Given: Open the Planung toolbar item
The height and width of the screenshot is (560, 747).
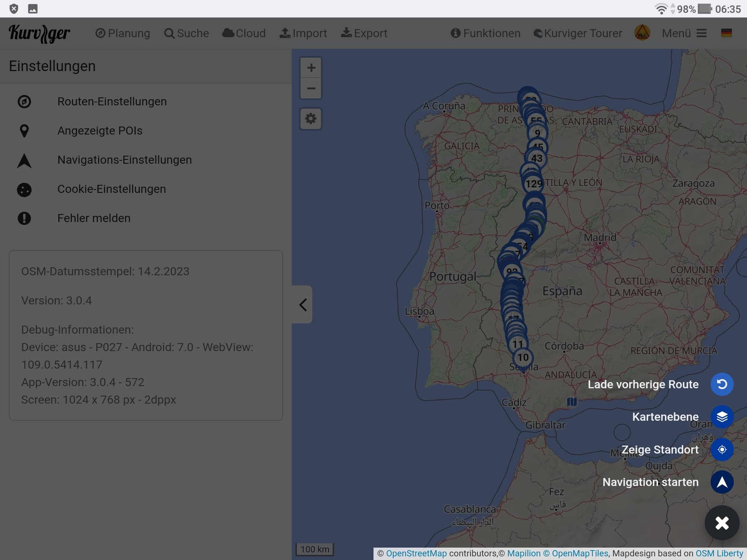Looking at the screenshot, I should click(x=123, y=33).
